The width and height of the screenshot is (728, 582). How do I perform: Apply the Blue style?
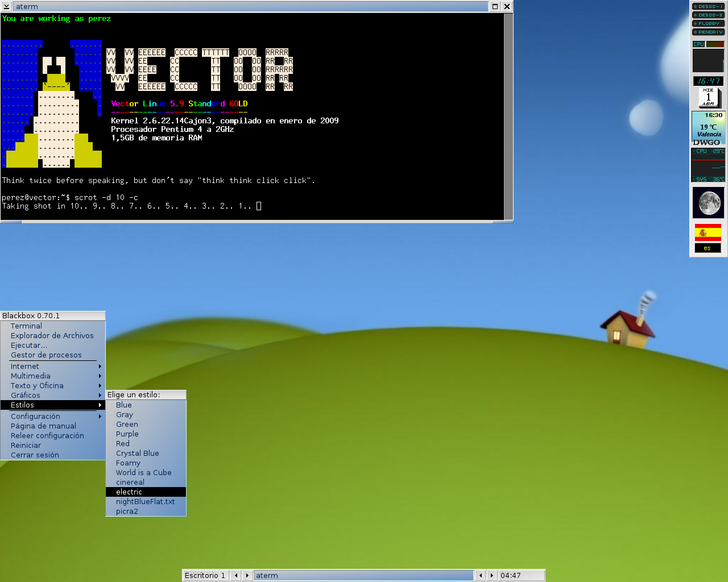(x=146, y=405)
